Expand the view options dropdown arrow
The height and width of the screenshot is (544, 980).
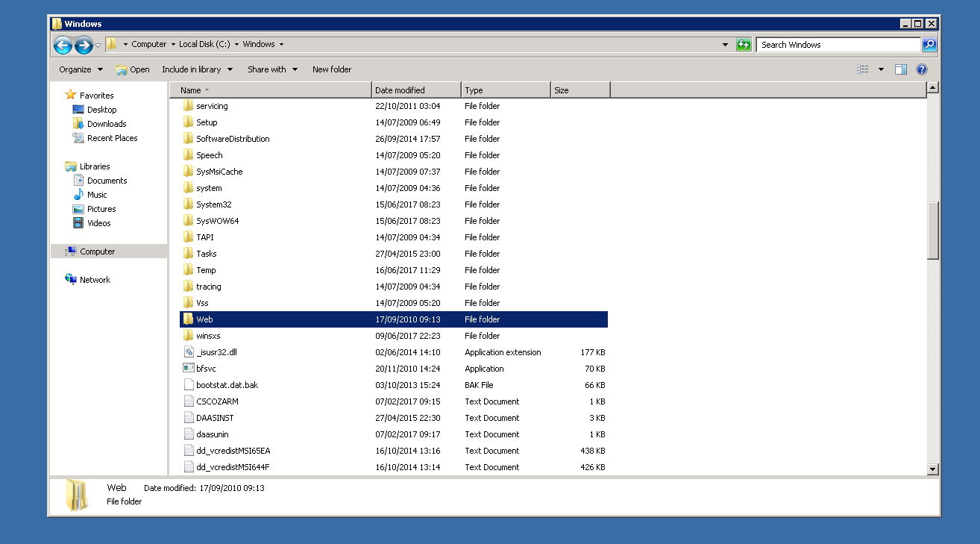coord(881,69)
